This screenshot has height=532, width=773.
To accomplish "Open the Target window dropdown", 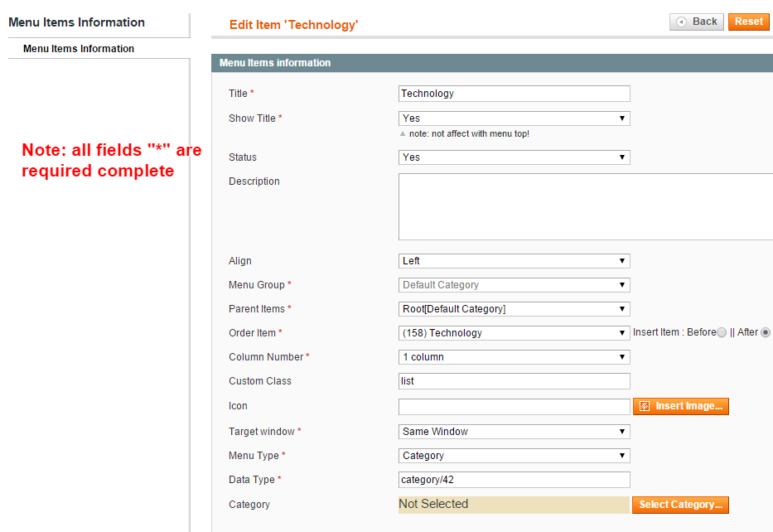I will point(515,432).
